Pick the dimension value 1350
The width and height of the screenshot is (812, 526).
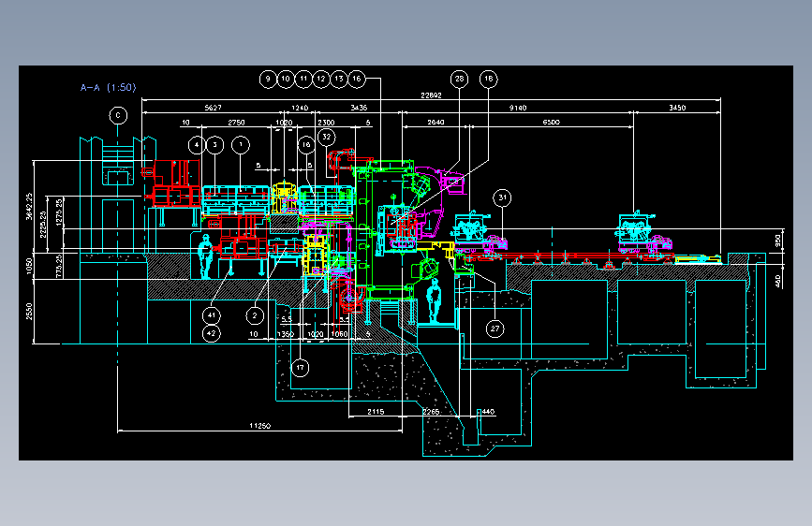[x=286, y=334]
